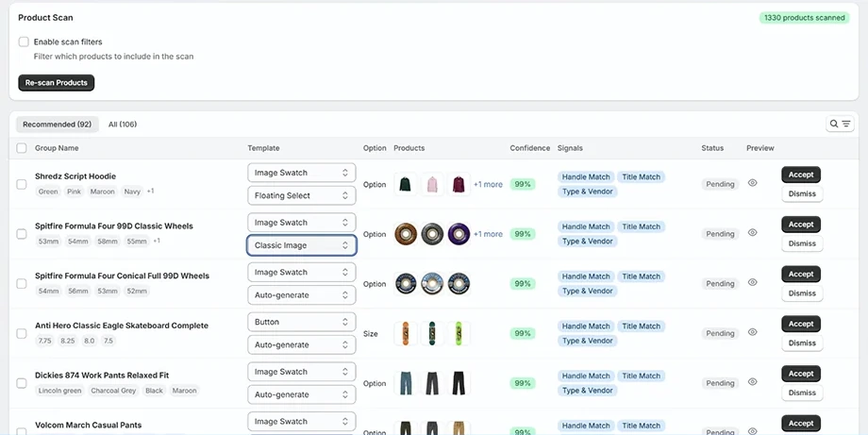Accept the Shredz Script Hoodie group
868x435 pixels.
click(x=801, y=175)
